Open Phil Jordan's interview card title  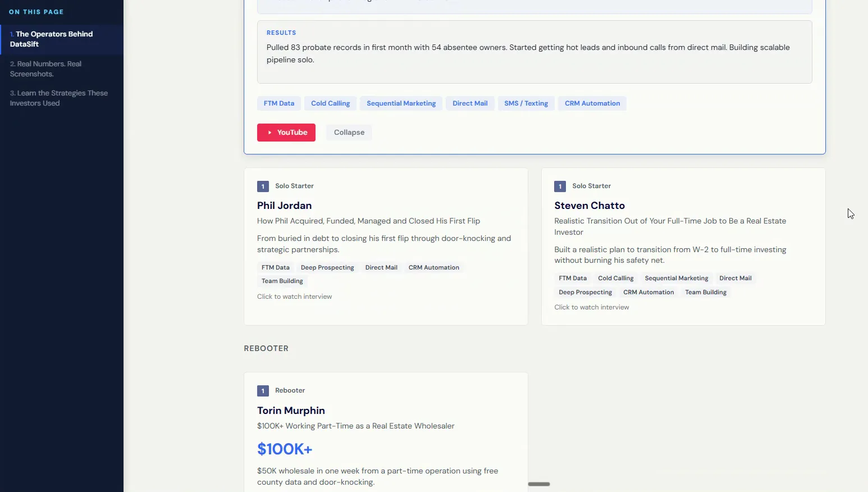click(284, 206)
